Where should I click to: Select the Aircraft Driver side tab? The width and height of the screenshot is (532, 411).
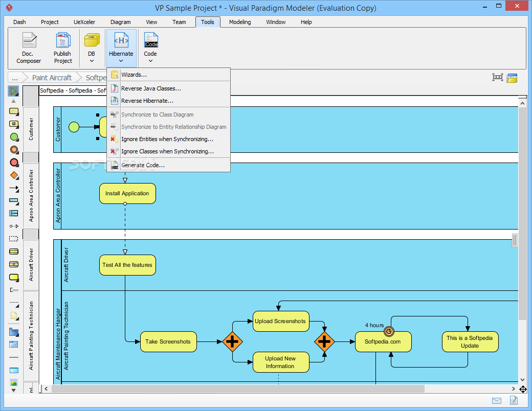point(31,264)
